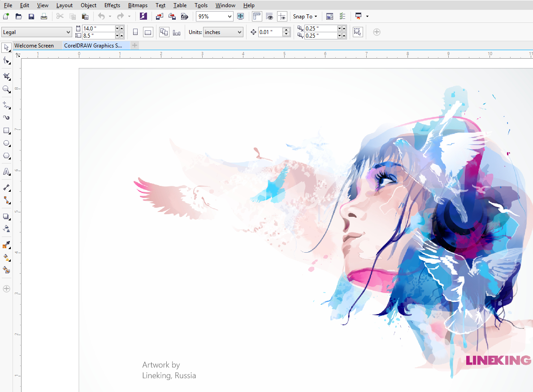Select the Color Eyedropper tool
Image resolution: width=533 pixels, height=392 pixels.
[6, 245]
